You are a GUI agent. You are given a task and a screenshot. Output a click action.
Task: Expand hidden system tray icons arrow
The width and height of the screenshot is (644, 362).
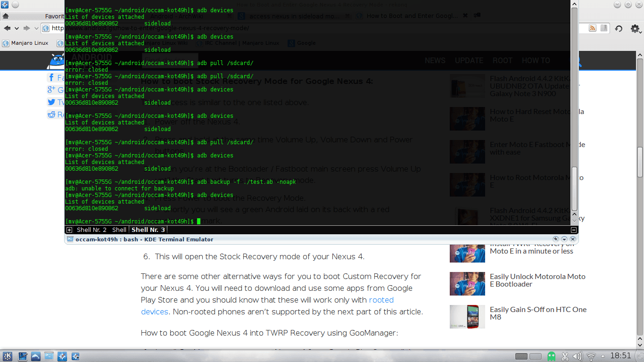602,356
